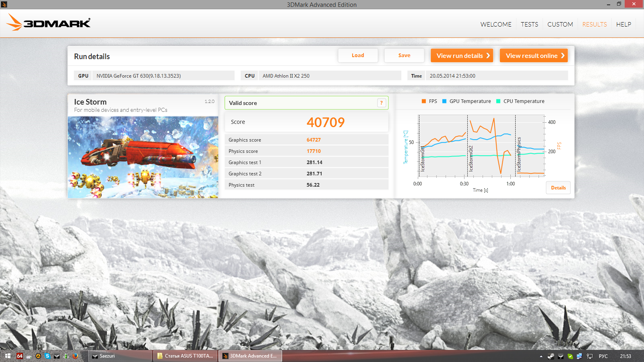Click the Ice Storm benchmark thumbnail
644x362 pixels.
[143, 157]
